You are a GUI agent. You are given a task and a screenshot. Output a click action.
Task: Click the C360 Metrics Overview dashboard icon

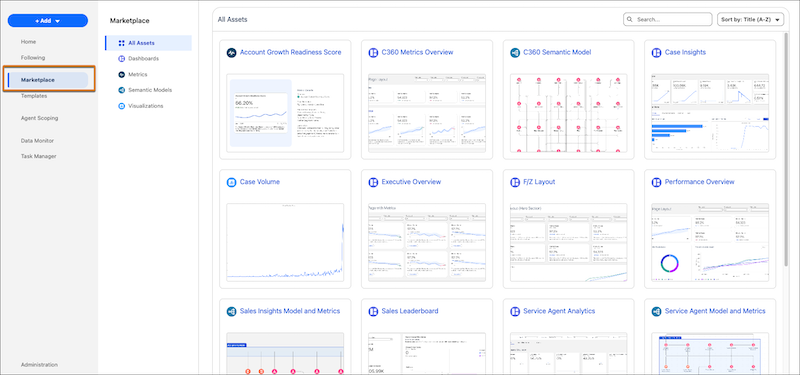click(x=373, y=53)
